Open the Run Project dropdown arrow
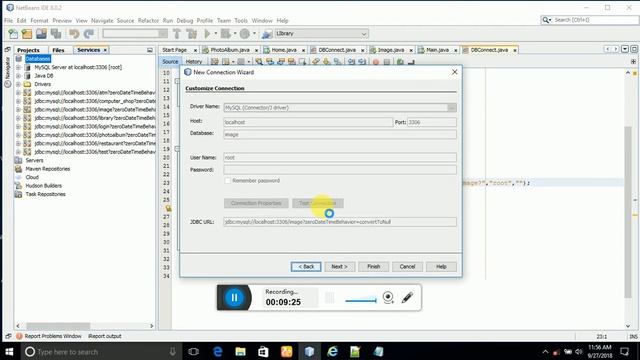 216,33
